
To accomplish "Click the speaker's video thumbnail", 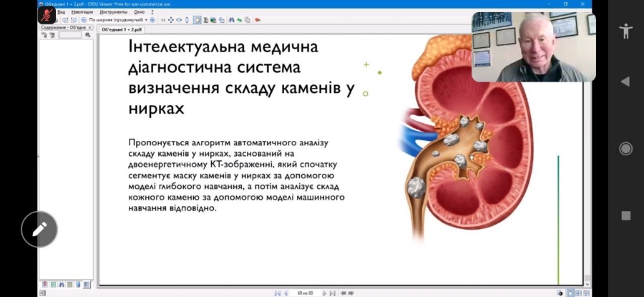I will 533,47.
